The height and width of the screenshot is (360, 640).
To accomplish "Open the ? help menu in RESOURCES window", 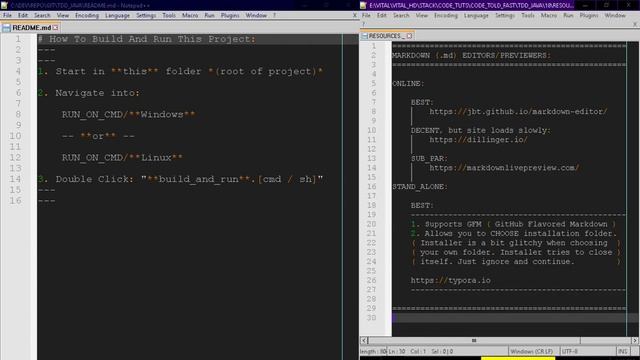I will tap(364, 24).
